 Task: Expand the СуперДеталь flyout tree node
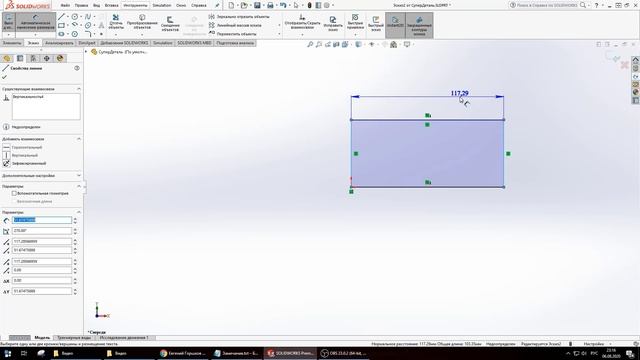click(x=86, y=52)
